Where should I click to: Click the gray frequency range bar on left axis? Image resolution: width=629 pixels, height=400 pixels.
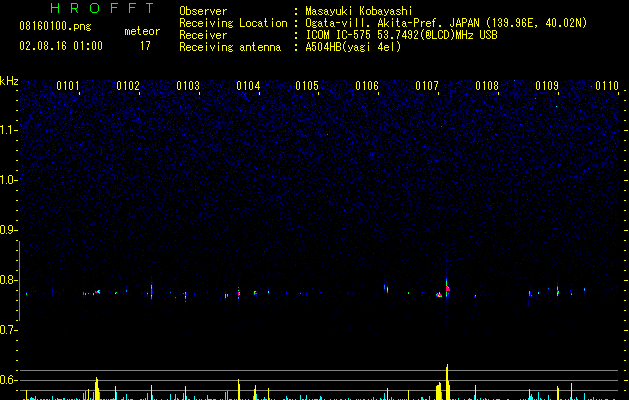click(19, 280)
